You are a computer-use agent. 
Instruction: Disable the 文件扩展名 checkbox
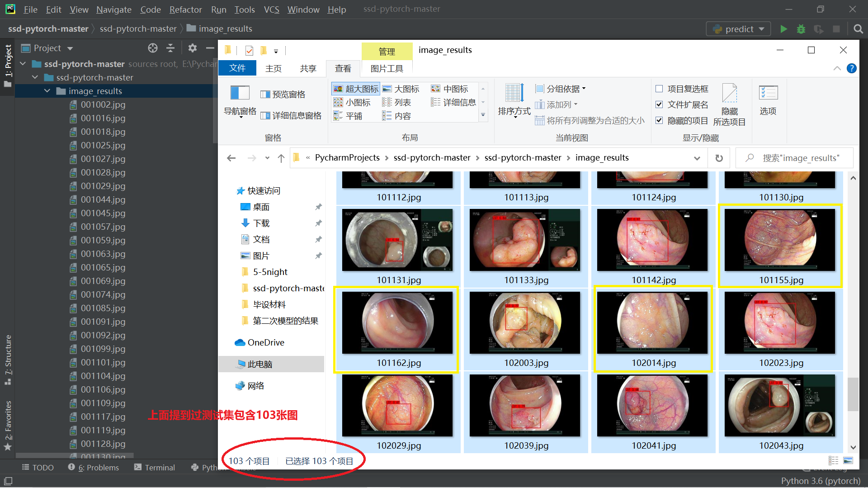pyautogui.click(x=659, y=104)
